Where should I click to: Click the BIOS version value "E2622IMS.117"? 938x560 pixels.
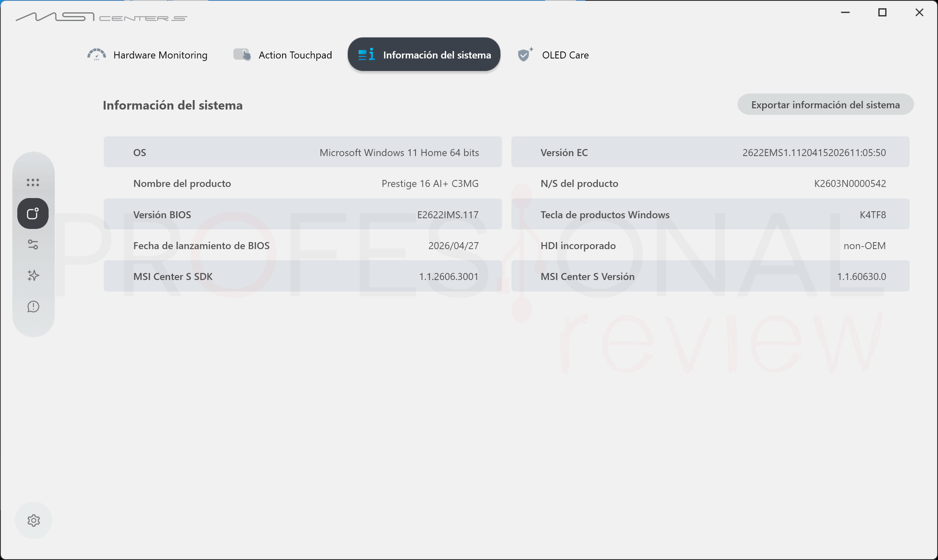(x=448, y=215)
